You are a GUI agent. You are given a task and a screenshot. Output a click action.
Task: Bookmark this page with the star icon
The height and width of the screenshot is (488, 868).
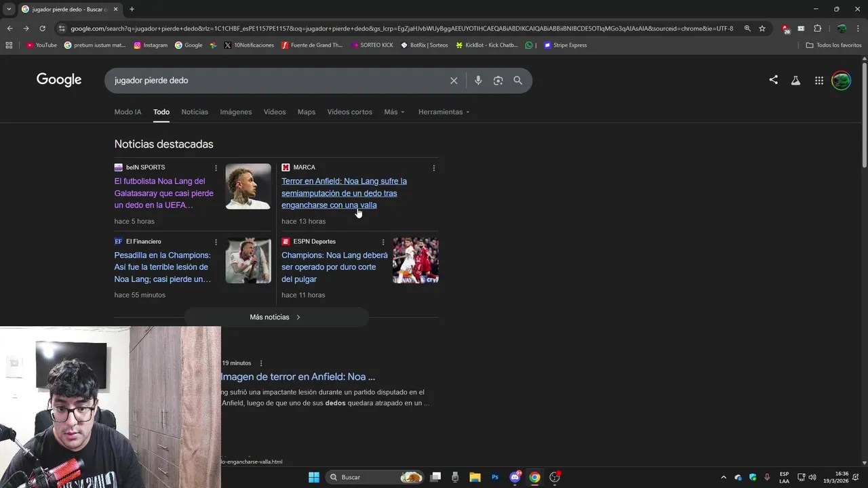tap(762, 28)
